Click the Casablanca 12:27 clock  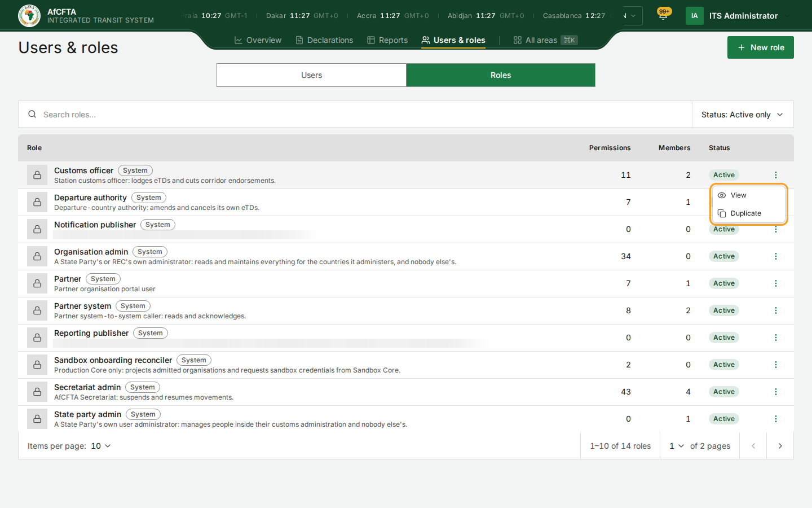(574, 16)
